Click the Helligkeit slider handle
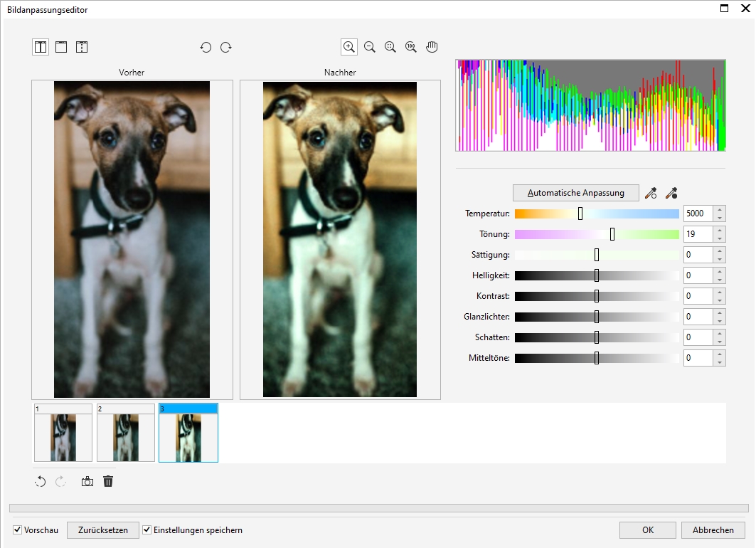 tap(597, 275)
